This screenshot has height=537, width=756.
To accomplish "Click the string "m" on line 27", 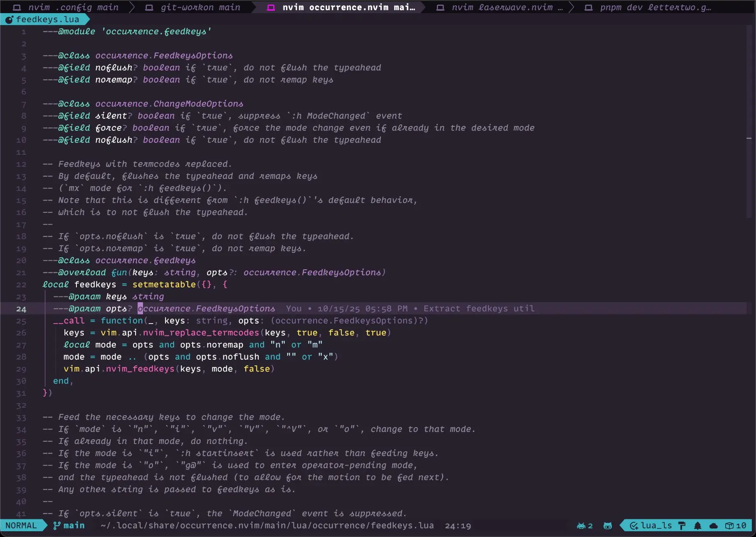I will click(x=315, y=345).
